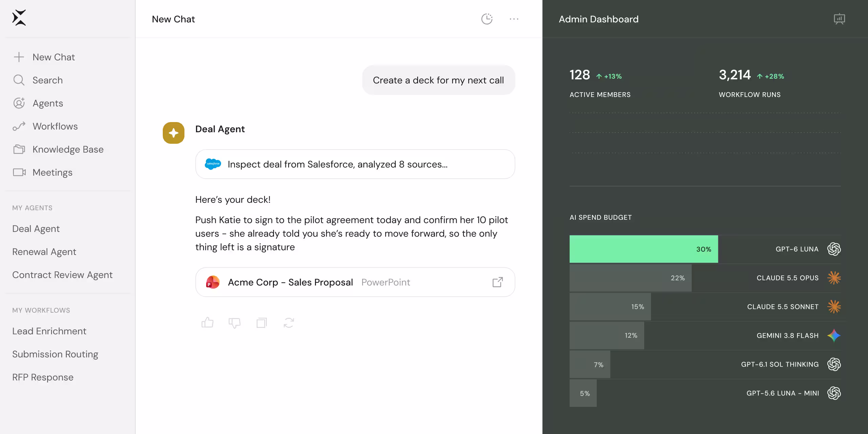Open Meetings in the sidebar

click(53, 172)
